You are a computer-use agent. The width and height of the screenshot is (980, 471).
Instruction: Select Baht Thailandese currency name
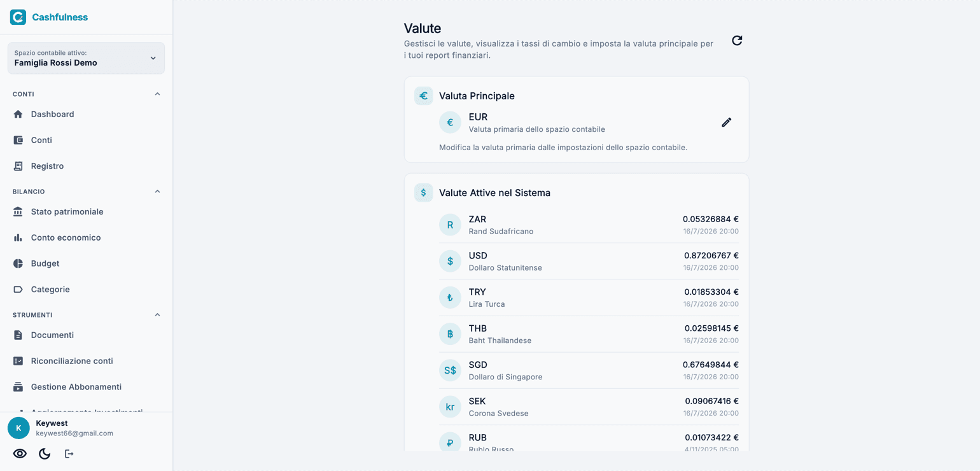pos(500,341)
